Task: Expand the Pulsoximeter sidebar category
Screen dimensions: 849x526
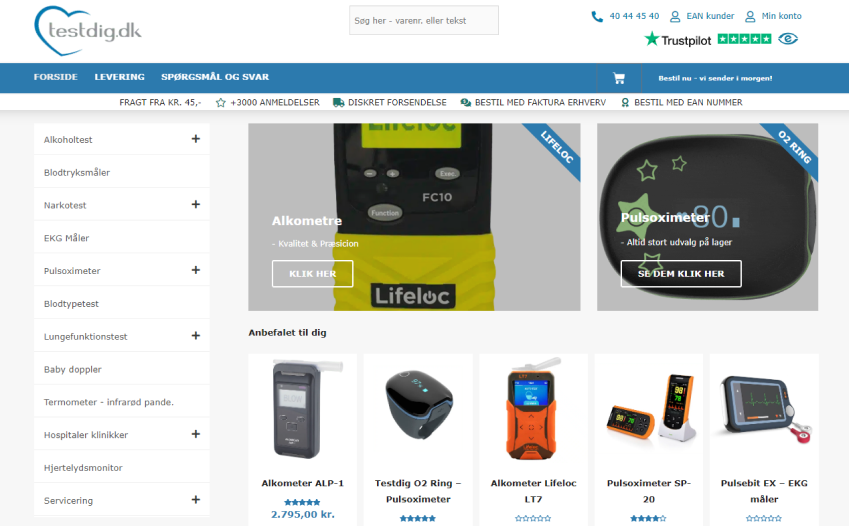Action: click(195, 270)
